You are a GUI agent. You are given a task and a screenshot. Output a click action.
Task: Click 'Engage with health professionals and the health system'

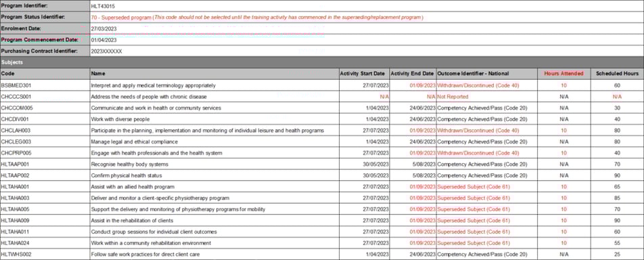[156, 153]
